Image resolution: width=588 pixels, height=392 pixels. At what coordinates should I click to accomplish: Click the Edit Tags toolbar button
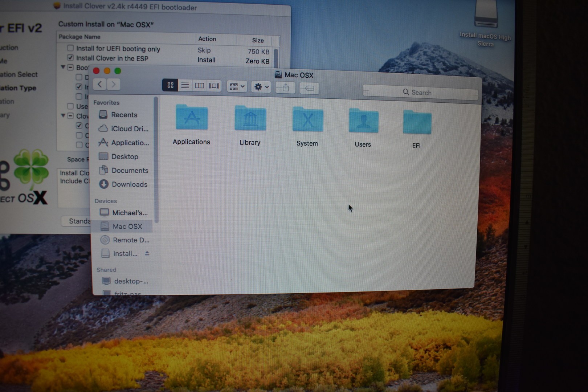tap(309, 88)
